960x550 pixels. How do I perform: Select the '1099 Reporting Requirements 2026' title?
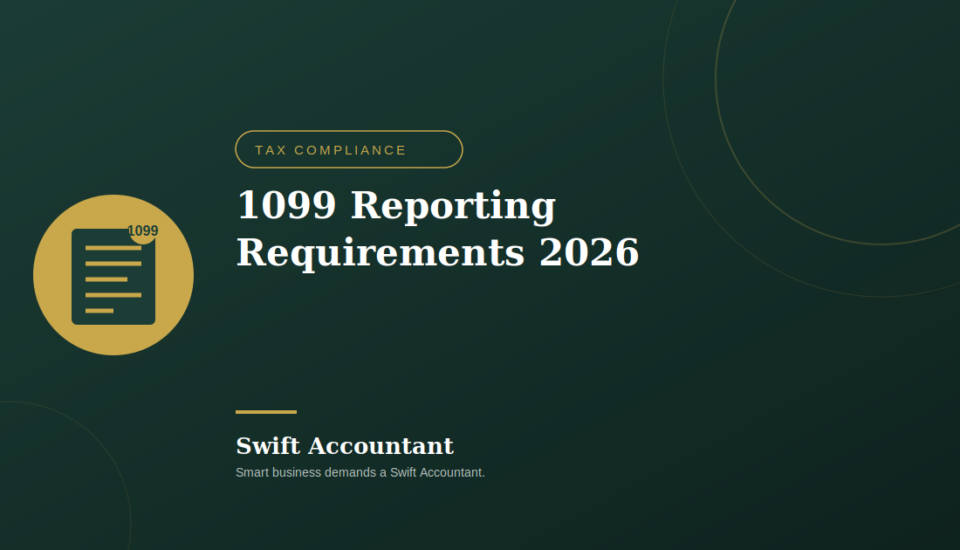point(437,228)
